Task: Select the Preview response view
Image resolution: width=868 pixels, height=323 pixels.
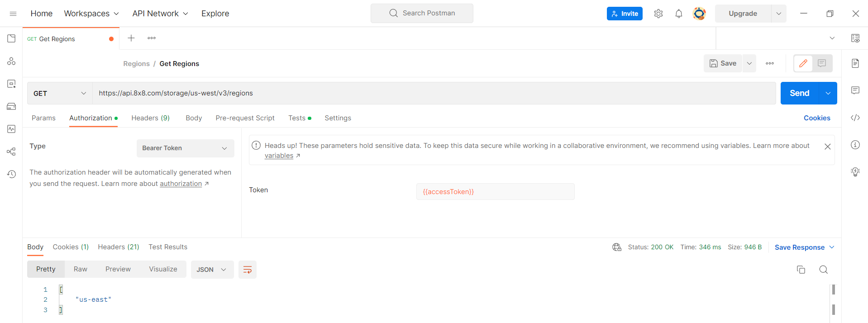Action: pos(118,269)
